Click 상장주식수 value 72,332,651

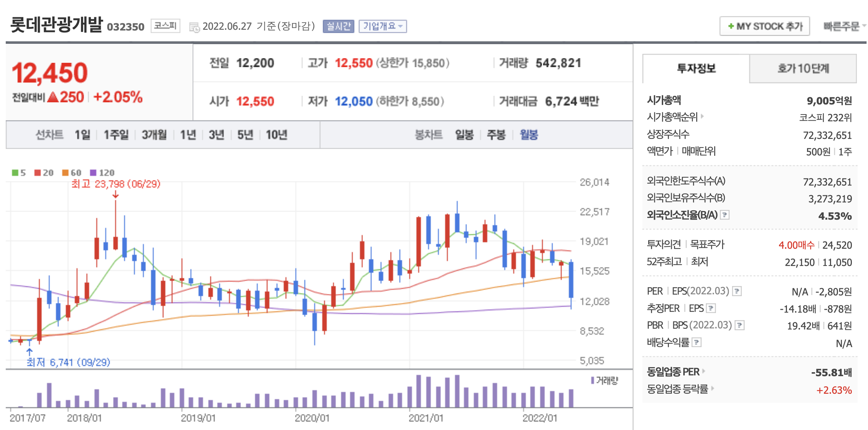(827, 135)
